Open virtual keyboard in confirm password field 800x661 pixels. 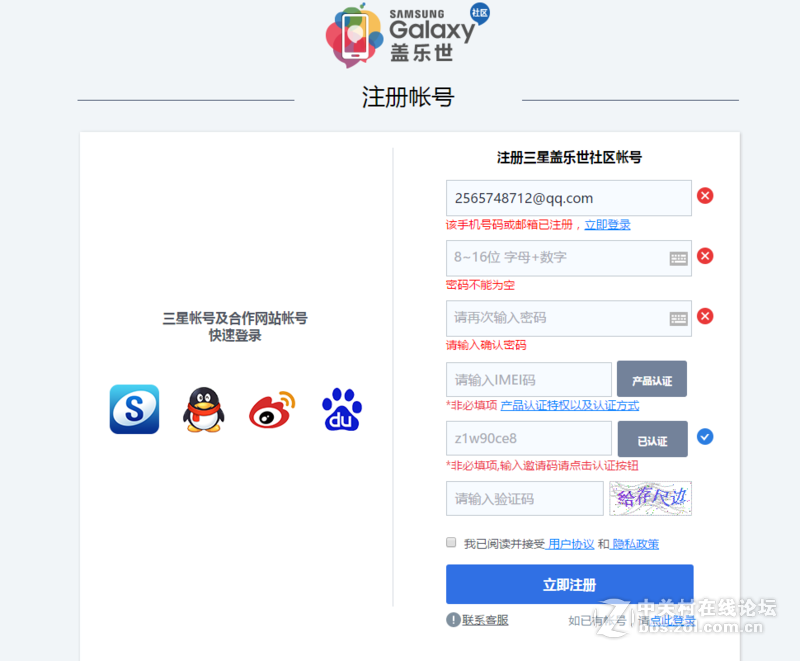(x=679, y=319)
